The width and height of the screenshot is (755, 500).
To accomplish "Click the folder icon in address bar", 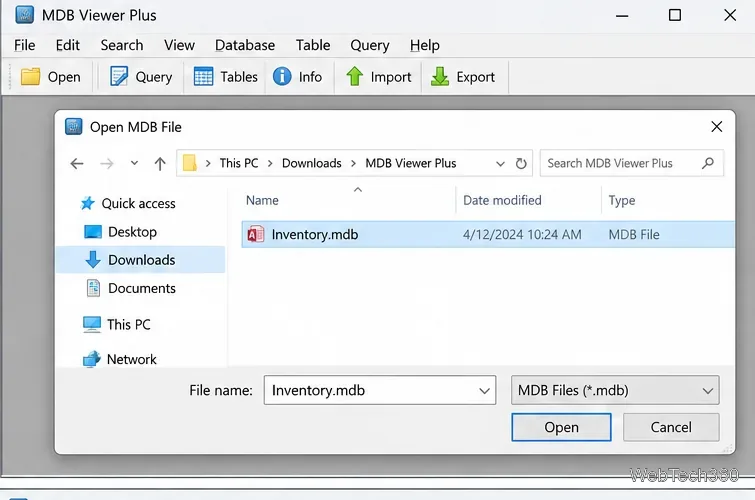I will (x=190, y=163).
